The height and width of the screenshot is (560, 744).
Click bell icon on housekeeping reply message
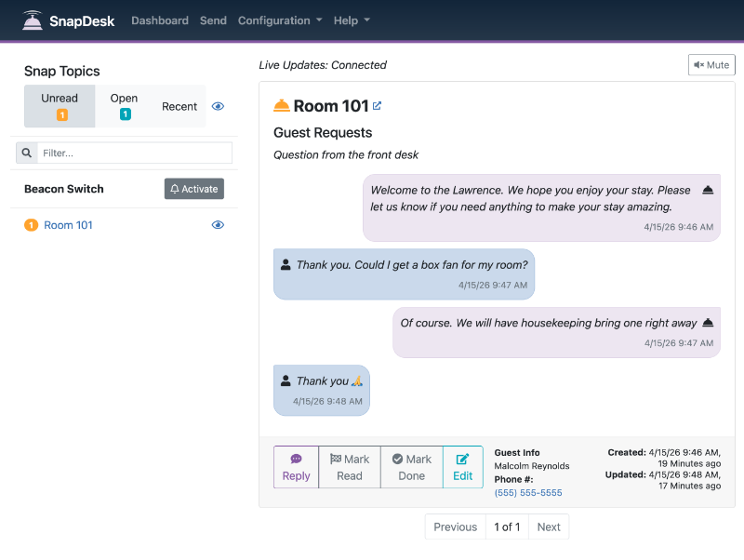(708, 323)
